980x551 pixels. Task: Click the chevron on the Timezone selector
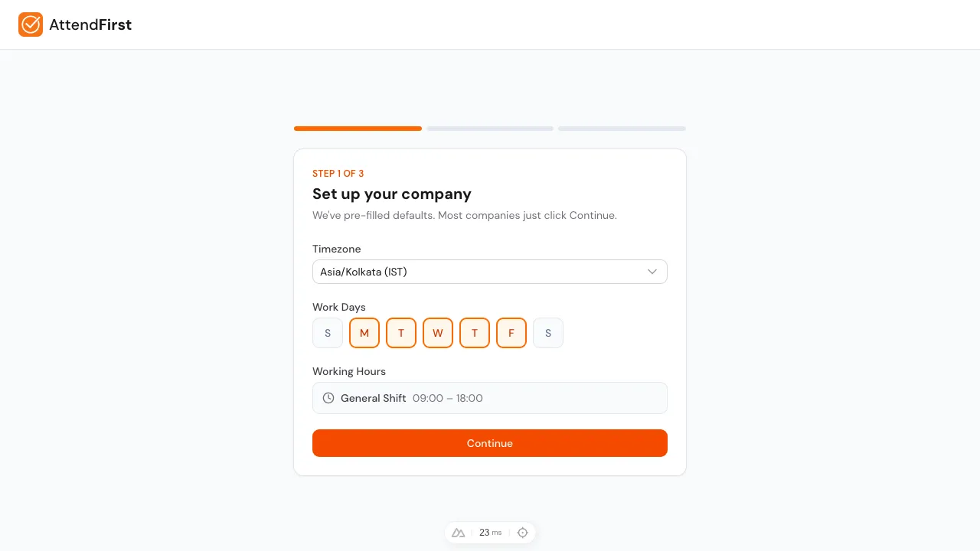(652, 272)
